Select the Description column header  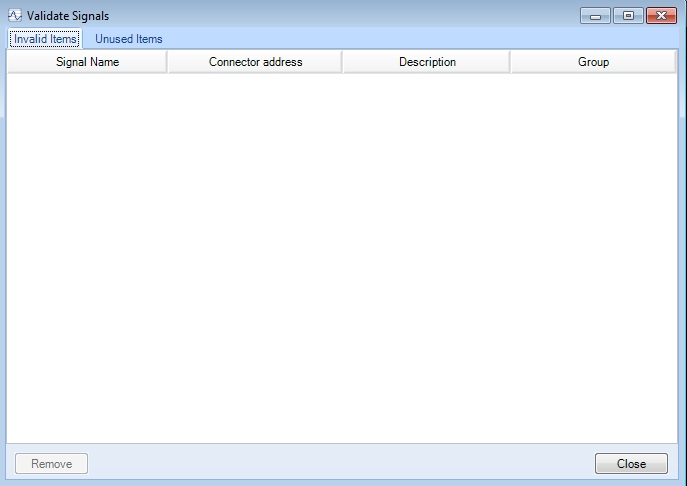427,62
